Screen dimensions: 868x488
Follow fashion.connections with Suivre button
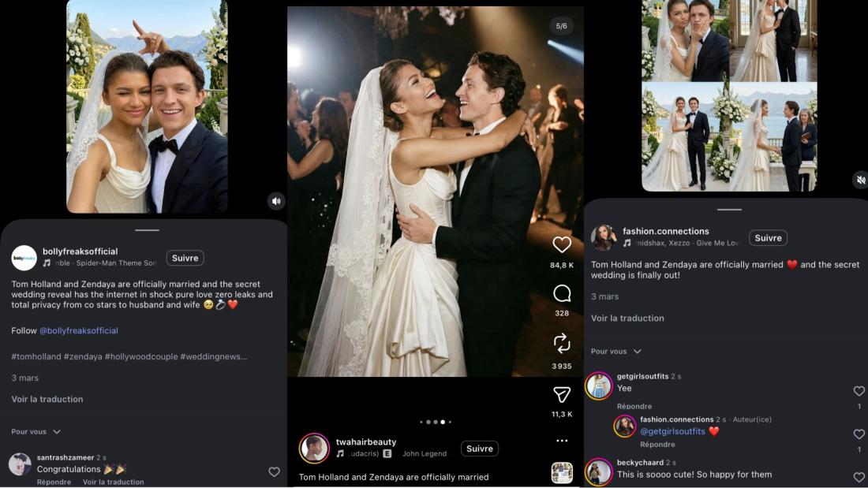pyautogui.click(x=768, y=238)
